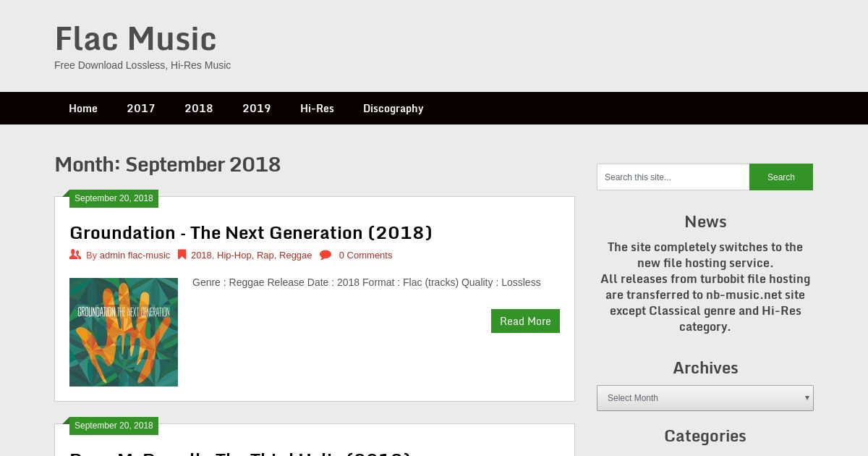Screen dimensions: 868x456
Task: Open the 2019 menu item
Action: click(257, 109)
